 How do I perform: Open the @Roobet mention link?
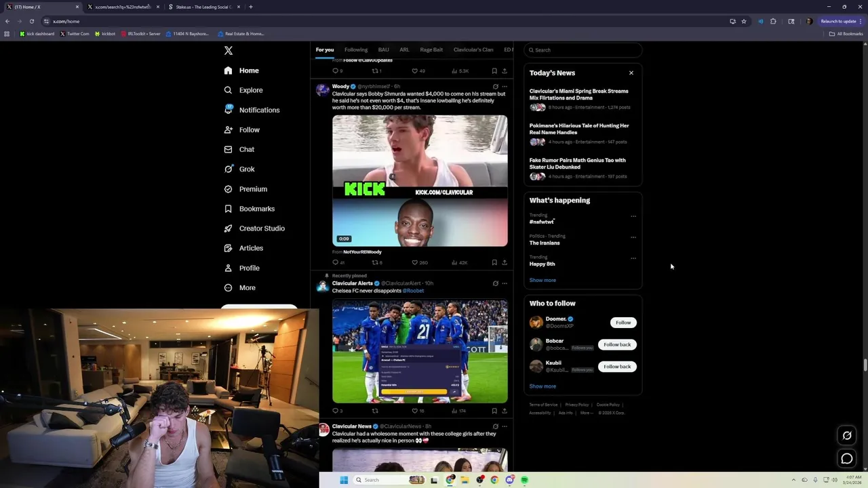click(x=413, y=291)
